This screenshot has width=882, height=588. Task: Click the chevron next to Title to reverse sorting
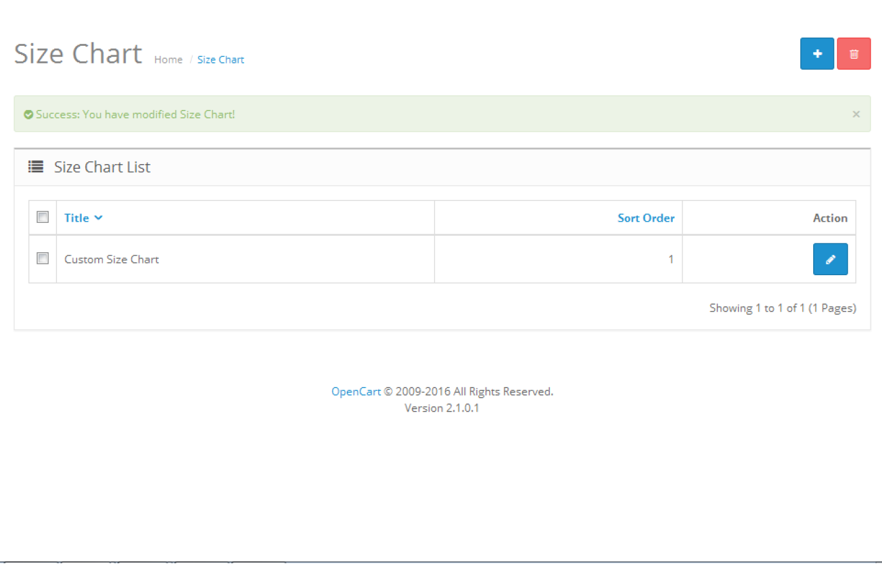[x=98, y=218]
